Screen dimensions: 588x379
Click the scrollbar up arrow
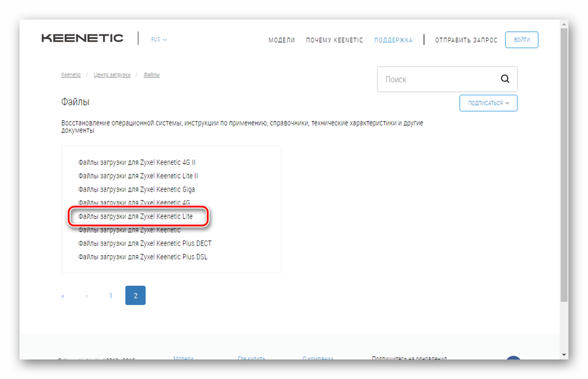tap(564, 24)
